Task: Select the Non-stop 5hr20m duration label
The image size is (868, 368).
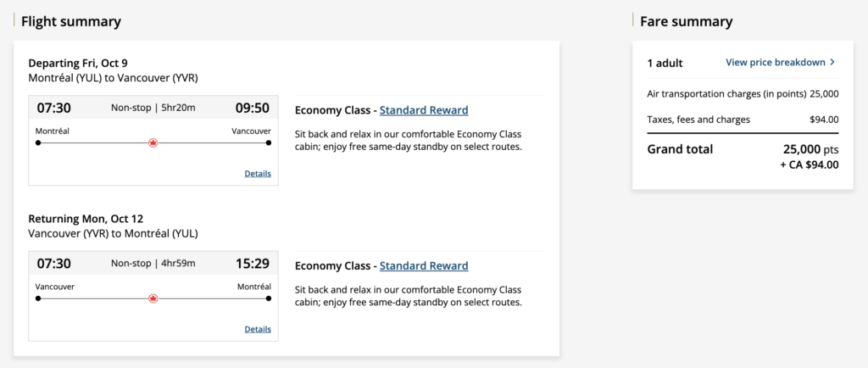Action: 153,108
